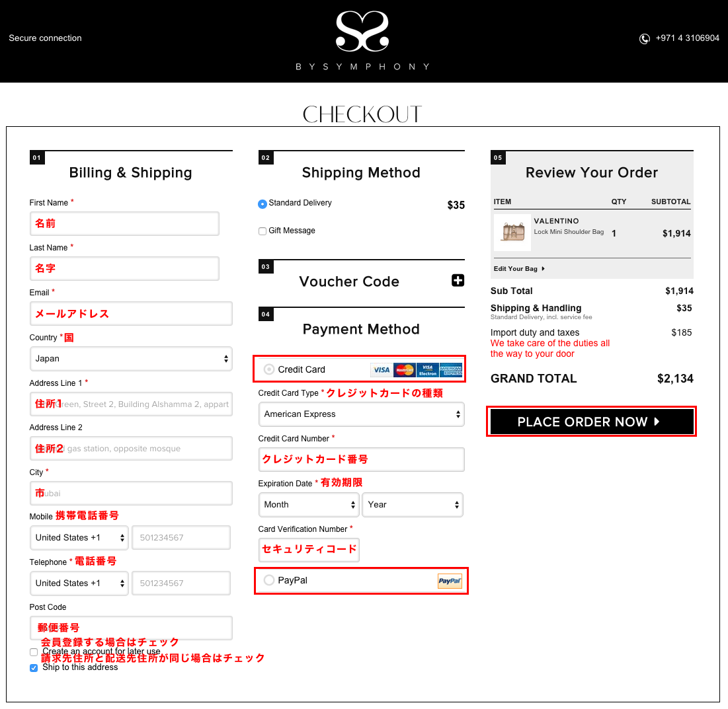Click the MasterCard icon
Screen dimensions: 728x709
click(405, 370)
